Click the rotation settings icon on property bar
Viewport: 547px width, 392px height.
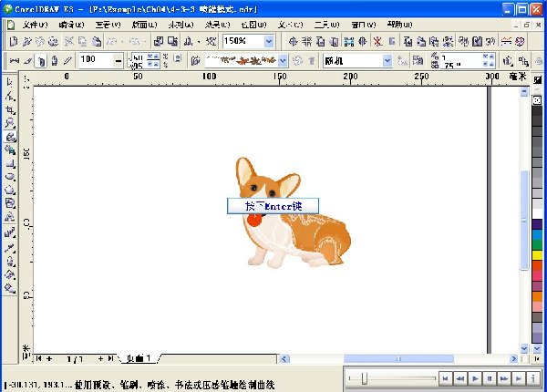pyautogui.click(x=507, y=61)
